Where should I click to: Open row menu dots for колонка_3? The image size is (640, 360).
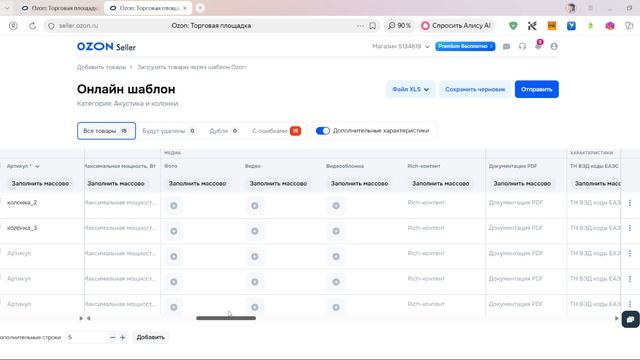(x=630, y=228)
